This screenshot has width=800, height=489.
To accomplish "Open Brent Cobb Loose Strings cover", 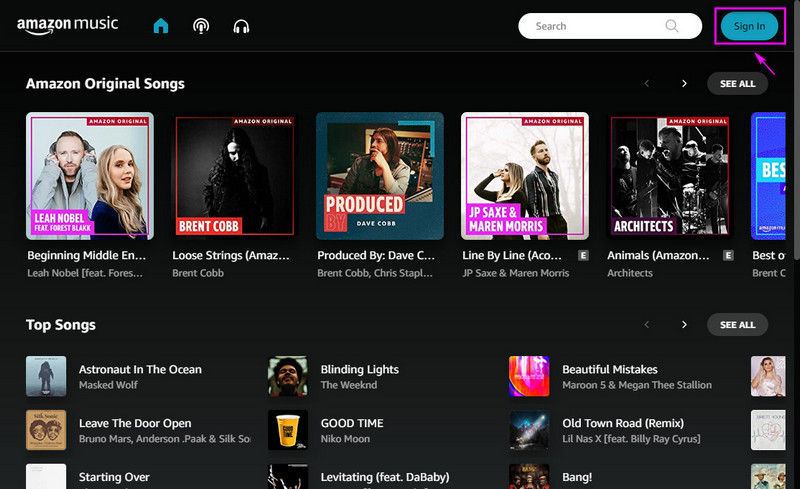I will click(235, 176).
